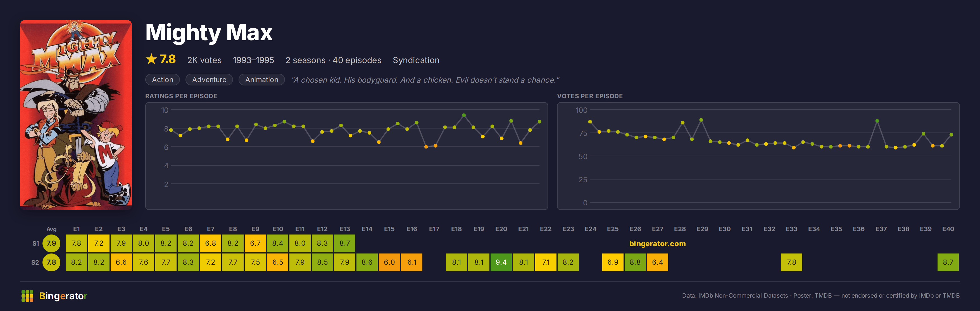Click the S2 E33 cell rated 7.8
The image size is (980, 311).
tap(792, 262)
